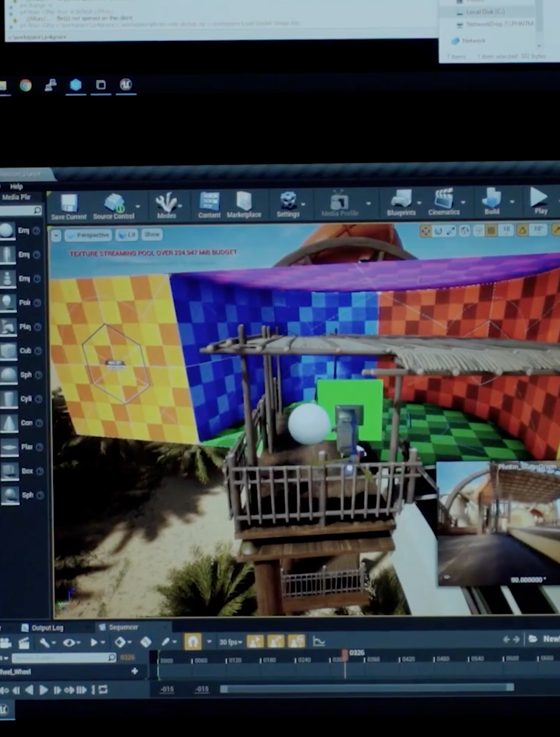
Task: Click the grid snap value 10
Action: point(506,230)
